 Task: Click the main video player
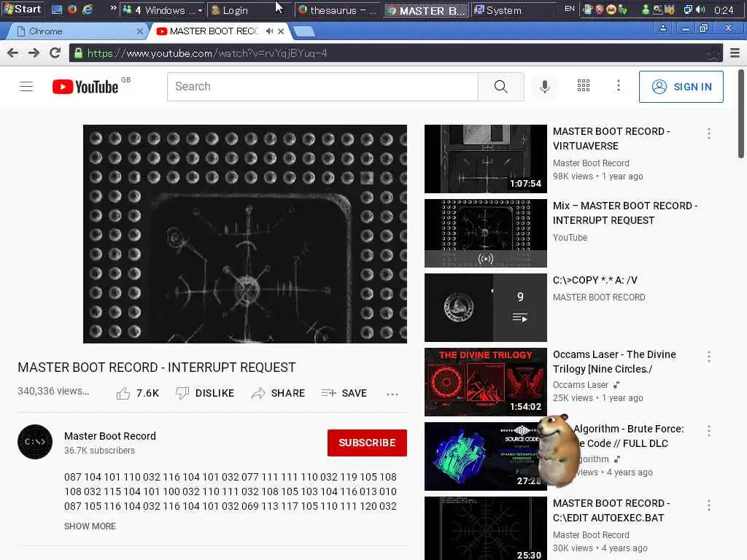tap(245, 234)
